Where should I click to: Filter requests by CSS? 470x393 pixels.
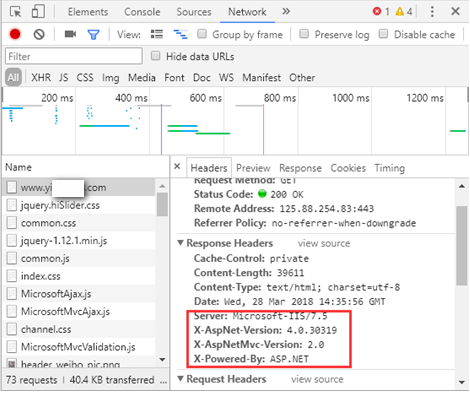[x=85, y=78]
